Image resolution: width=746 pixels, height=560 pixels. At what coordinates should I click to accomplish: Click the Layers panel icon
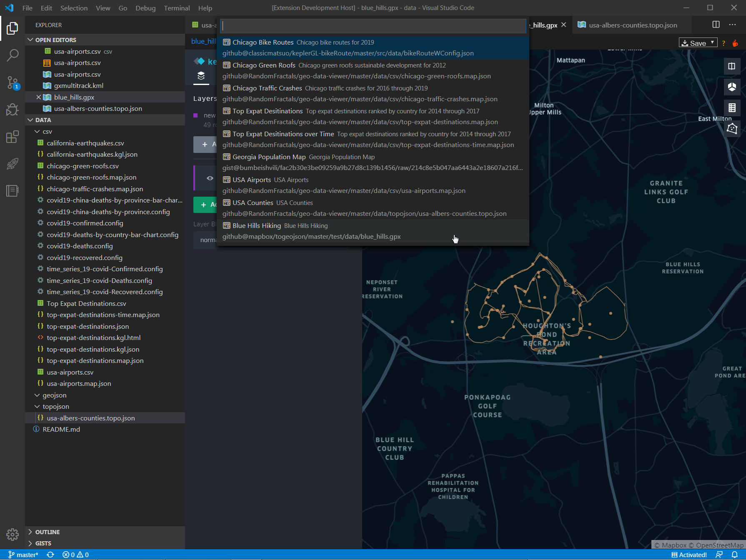click(201, 76)
